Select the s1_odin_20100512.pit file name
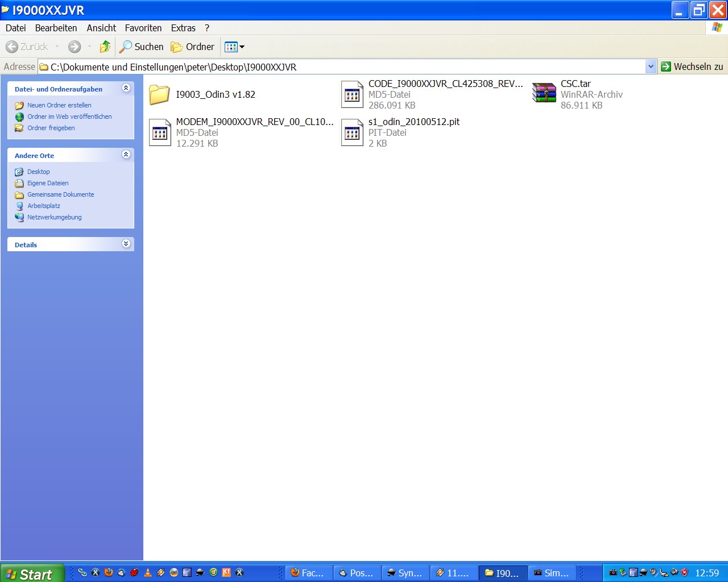The image size is (728, 582). 414,122
